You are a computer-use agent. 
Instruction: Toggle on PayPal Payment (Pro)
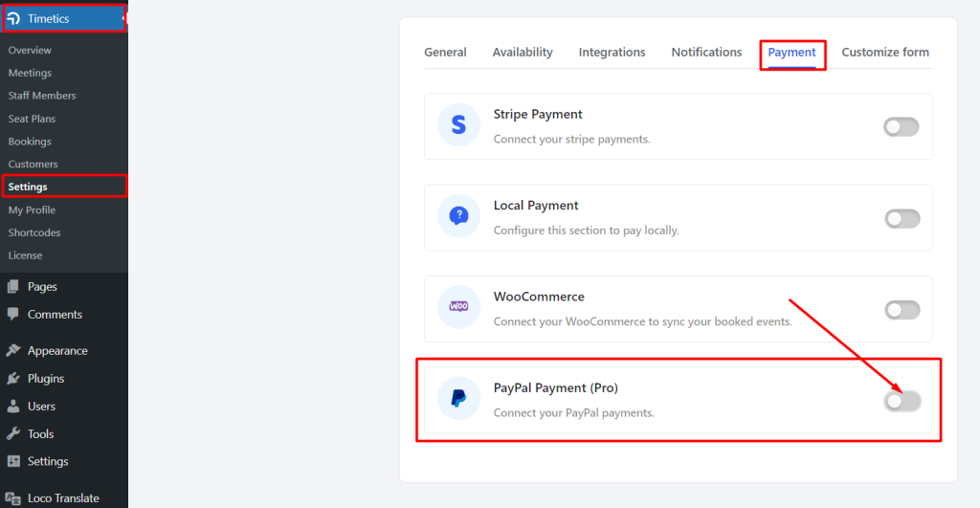[x=902, y=401]
